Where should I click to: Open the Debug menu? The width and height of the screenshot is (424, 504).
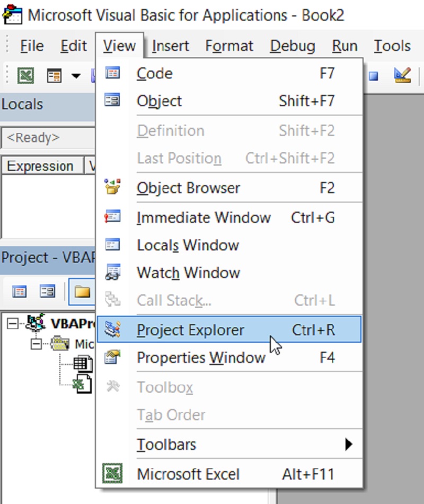tap(292, 46)
